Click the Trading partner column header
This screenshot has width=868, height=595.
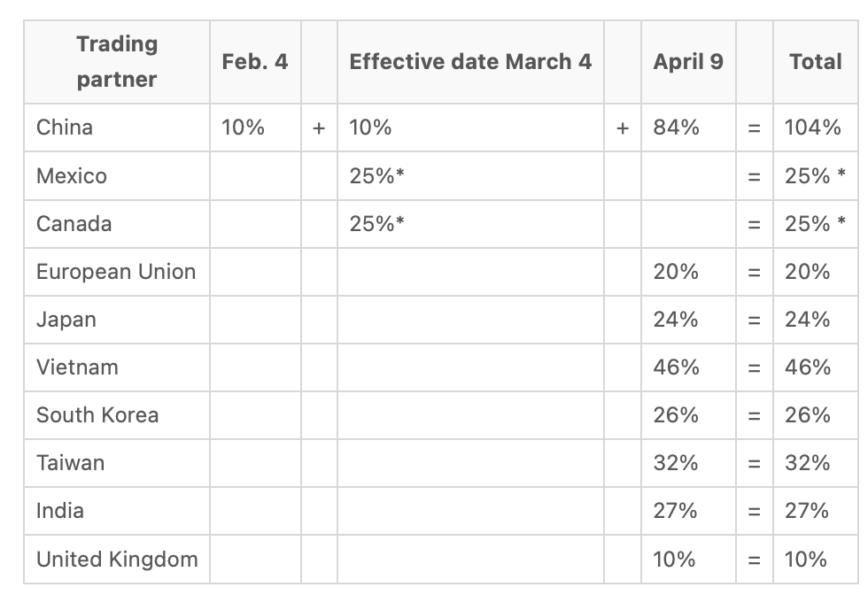(x=117, y=62)
